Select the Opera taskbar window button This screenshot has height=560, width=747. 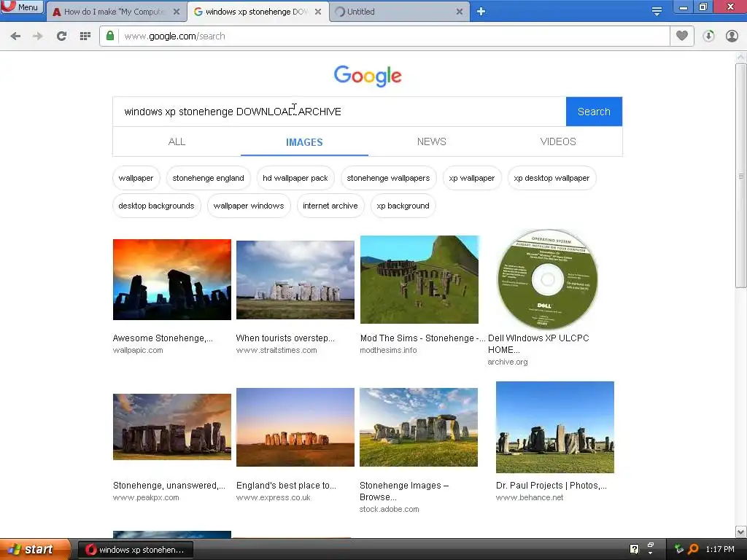tap(135, 550)
